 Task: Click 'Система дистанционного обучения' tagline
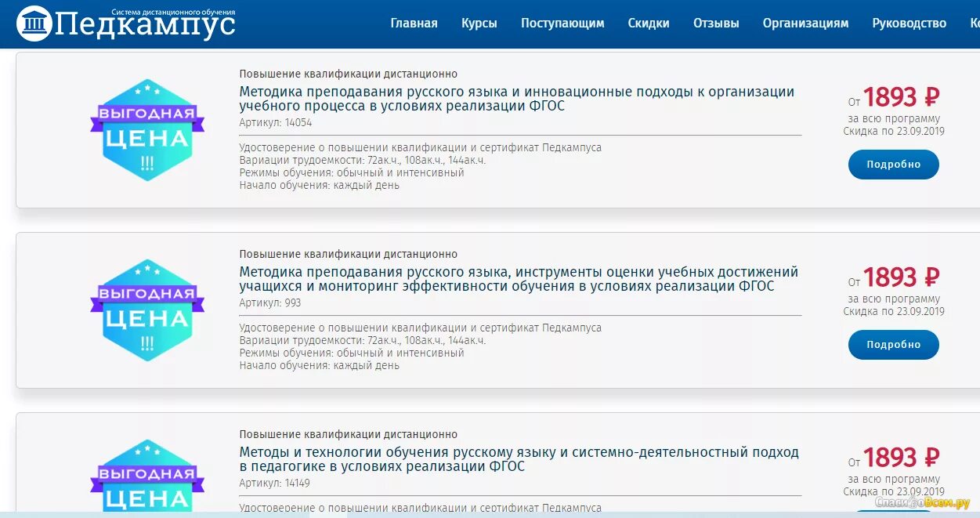172,13
